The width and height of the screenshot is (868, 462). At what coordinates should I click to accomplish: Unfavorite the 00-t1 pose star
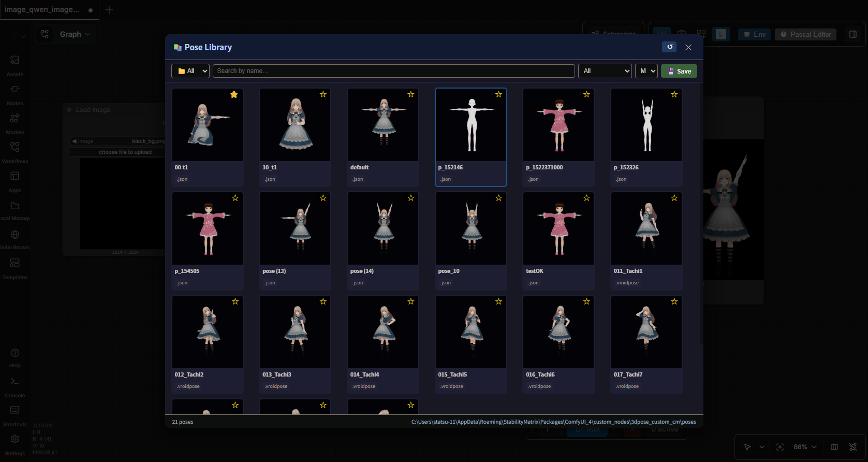[x=234, y=94]
